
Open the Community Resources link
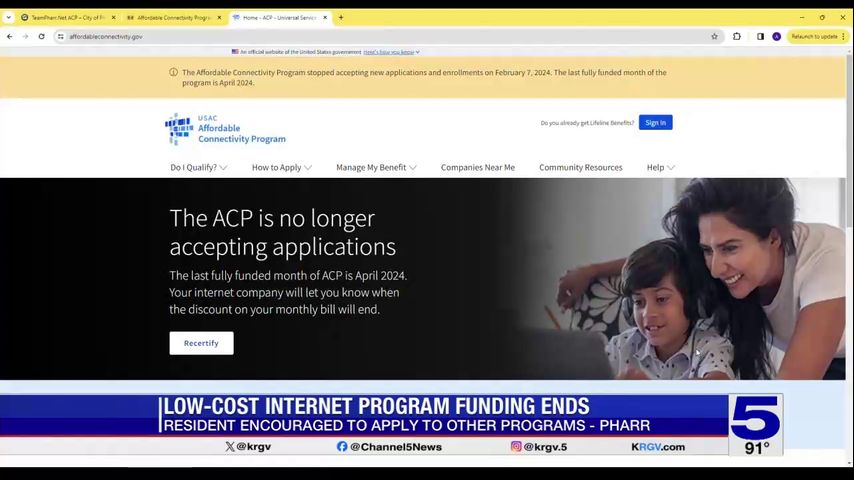point(581,167)
